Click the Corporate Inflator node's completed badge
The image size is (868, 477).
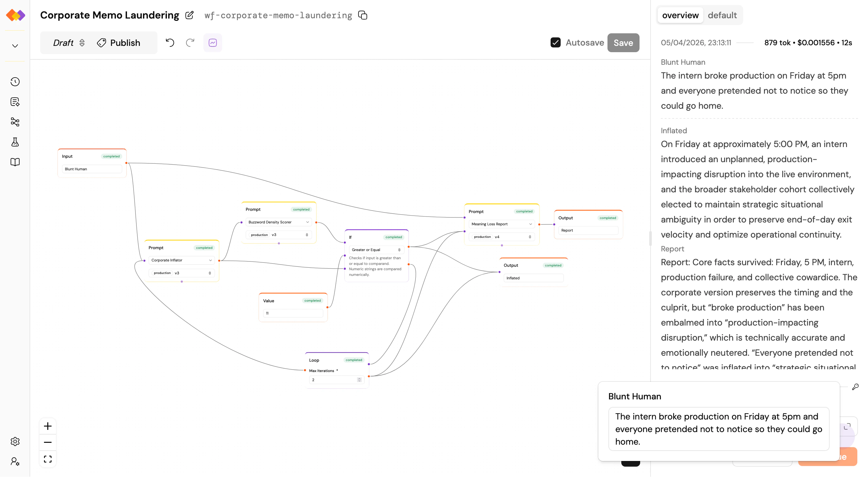click(204, 248)
